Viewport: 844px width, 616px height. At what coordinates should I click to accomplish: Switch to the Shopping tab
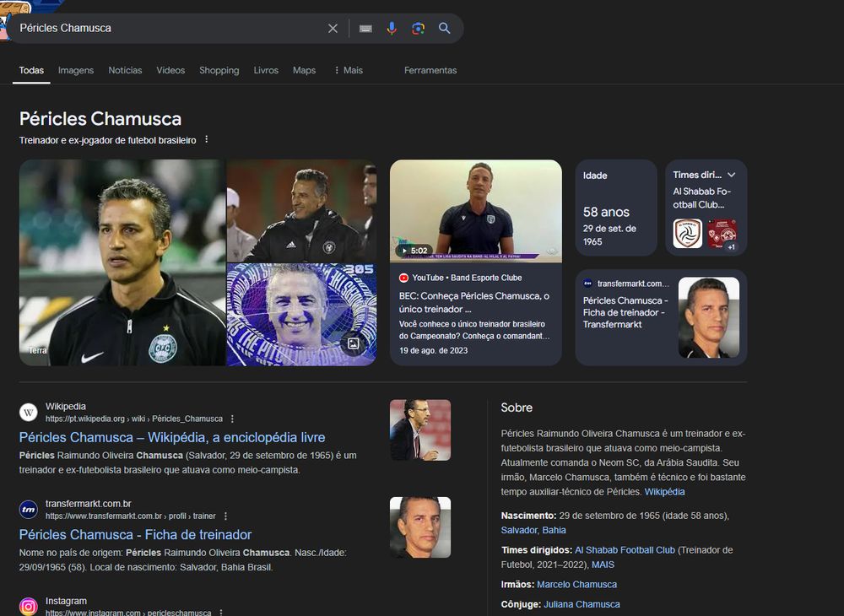[219, 71]
